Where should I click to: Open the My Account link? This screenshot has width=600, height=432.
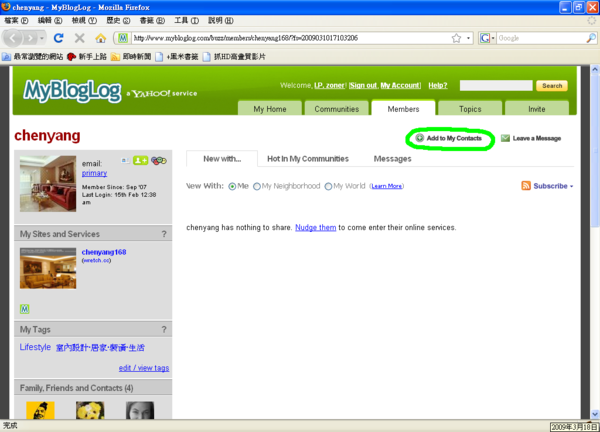pyautogui.click(x=400, y=85)
